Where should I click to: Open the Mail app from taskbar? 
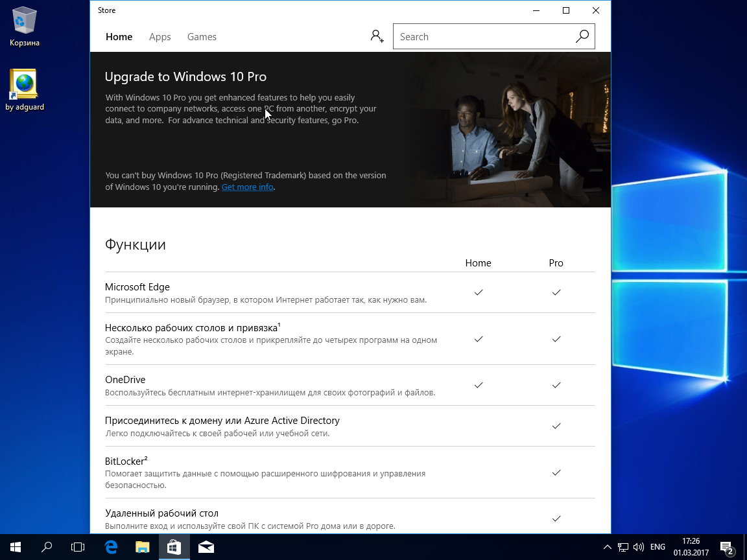tap(206, 547)
